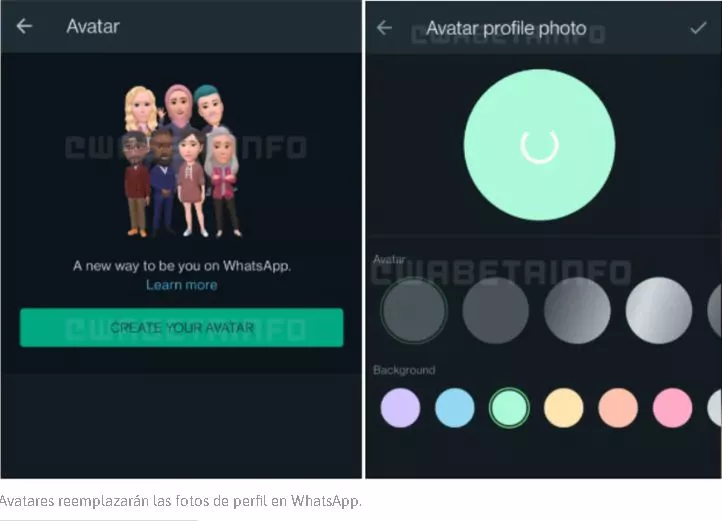Pick the lavender background color
The width and height of the screenshot is (722, 521).
(400, 408)
